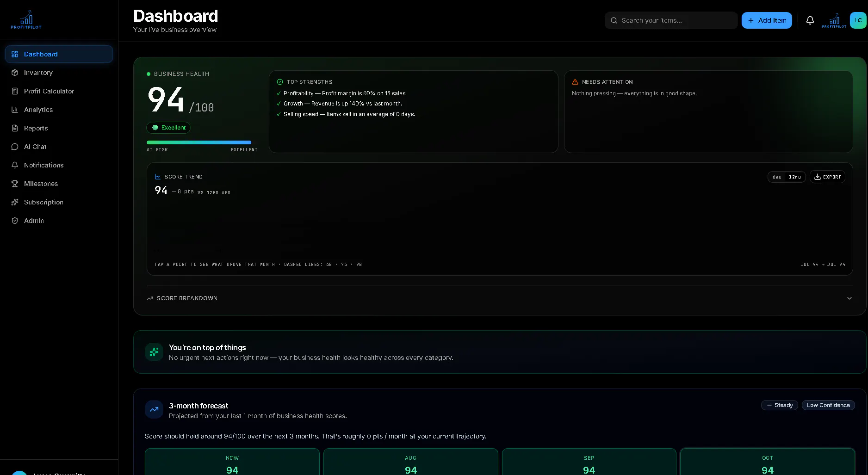The image size is (868, 475).
Task: Open the Dashboard page
Action: [59, 54]
